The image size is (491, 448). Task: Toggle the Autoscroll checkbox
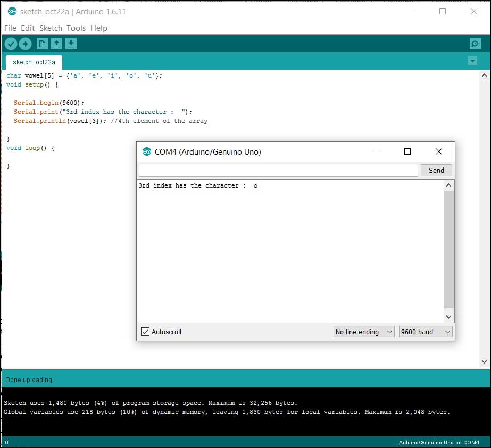(x=145, y=332)
